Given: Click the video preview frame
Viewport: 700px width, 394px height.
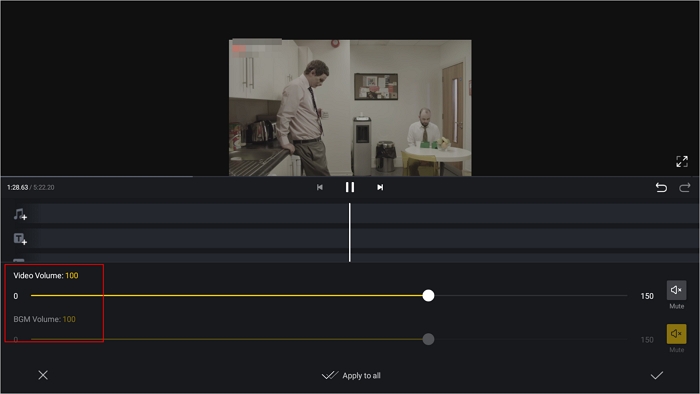Looking at the screenshot, I should 350,108.
